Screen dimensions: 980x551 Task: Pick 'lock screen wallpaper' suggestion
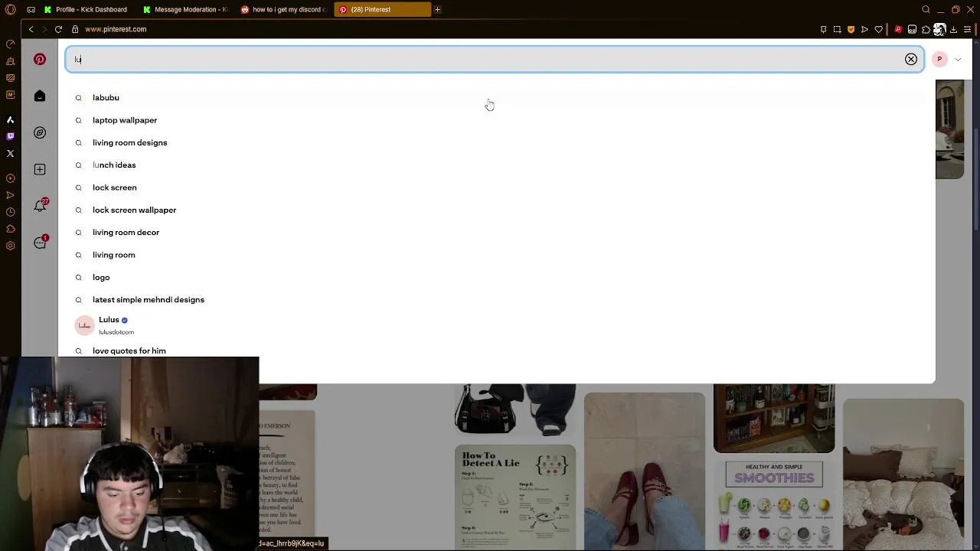click(x=134, y=210)
